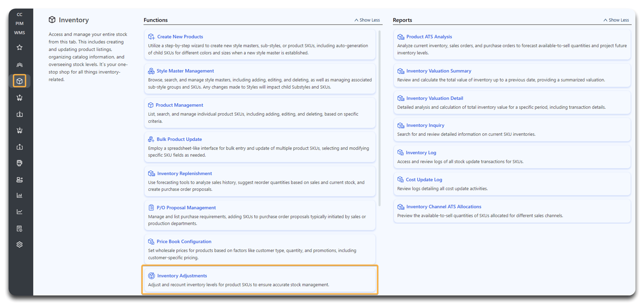Open the Favorites star icon in sidebar
644x304 pixels.
tap(19, 47)
